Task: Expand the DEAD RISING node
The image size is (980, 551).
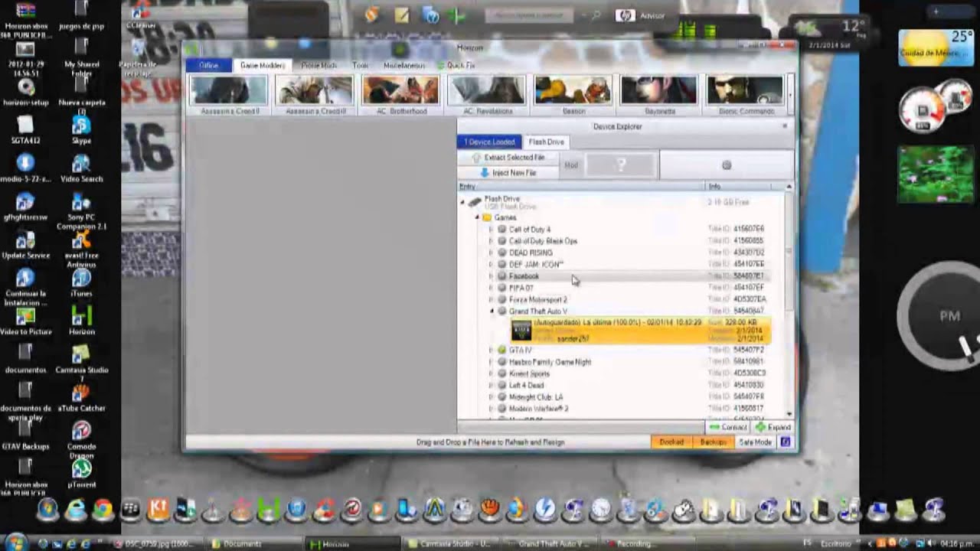Action: pyautogui.click(x=491, y=253)
